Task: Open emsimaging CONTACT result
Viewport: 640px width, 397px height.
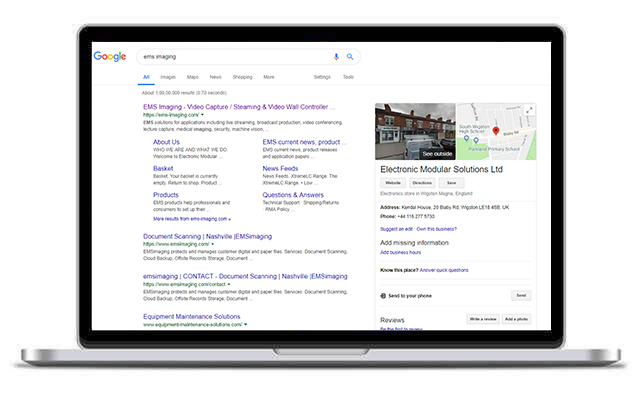Action: click(245, 276)
